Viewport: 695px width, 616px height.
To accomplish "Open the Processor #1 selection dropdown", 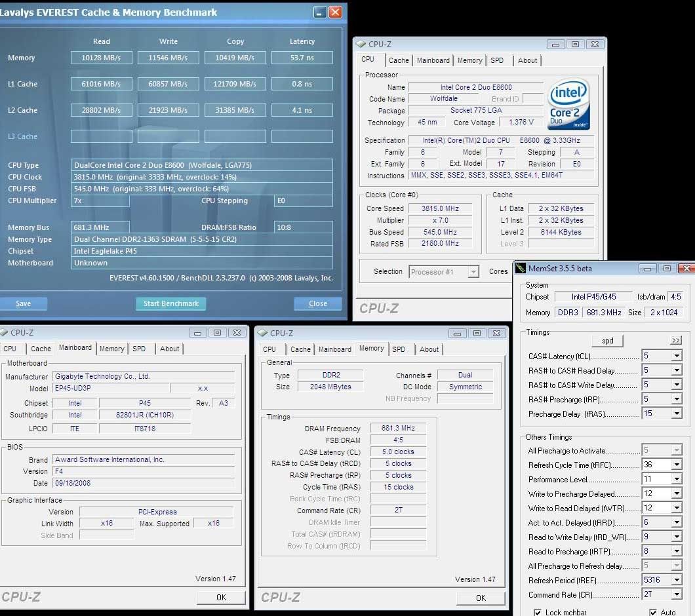I will tap(473, 272).
